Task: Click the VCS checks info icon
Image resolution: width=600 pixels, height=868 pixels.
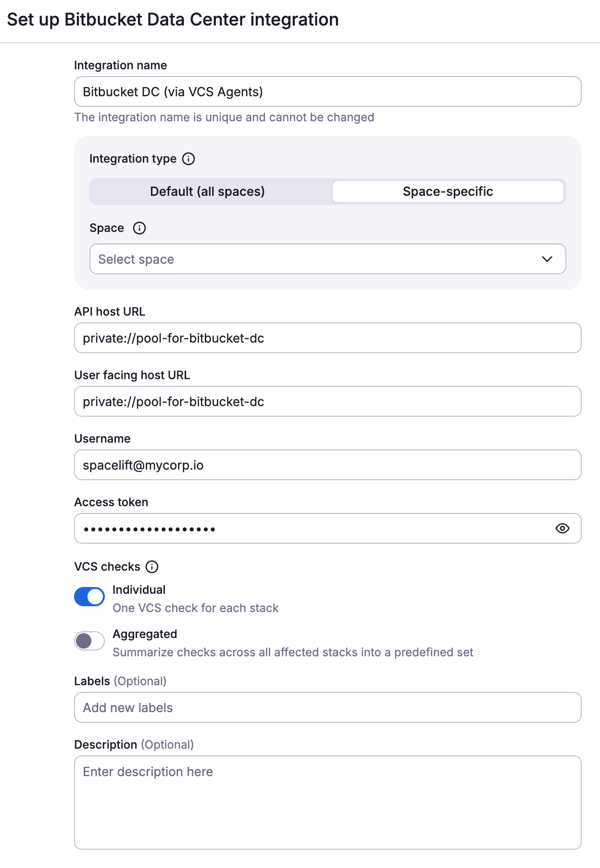Action: 152,567
